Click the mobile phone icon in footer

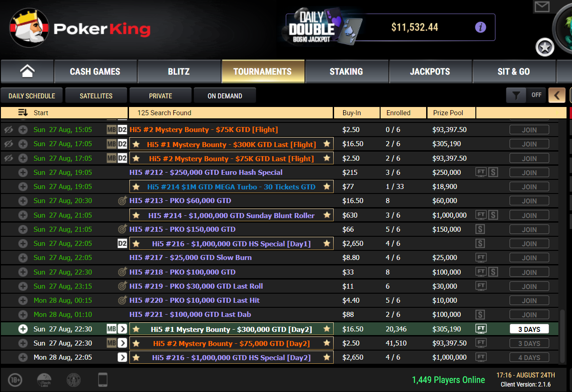tap(103, 379)
